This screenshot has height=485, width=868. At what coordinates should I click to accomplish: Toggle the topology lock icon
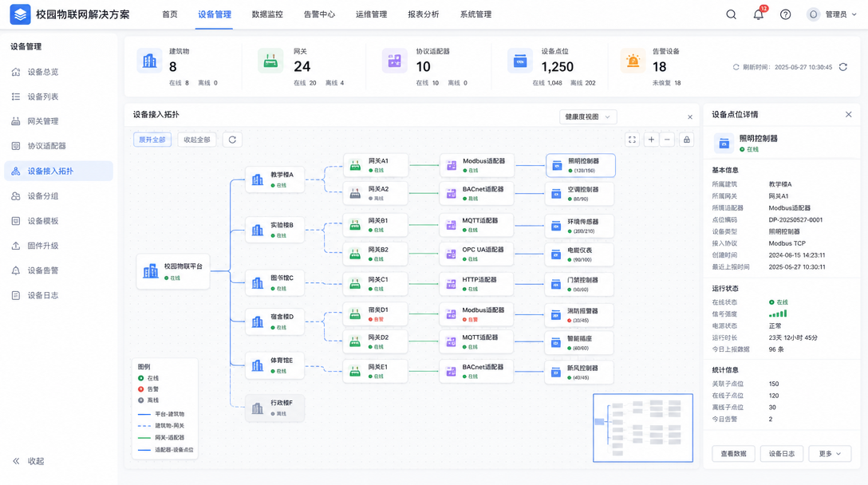[x=686, y=140]
